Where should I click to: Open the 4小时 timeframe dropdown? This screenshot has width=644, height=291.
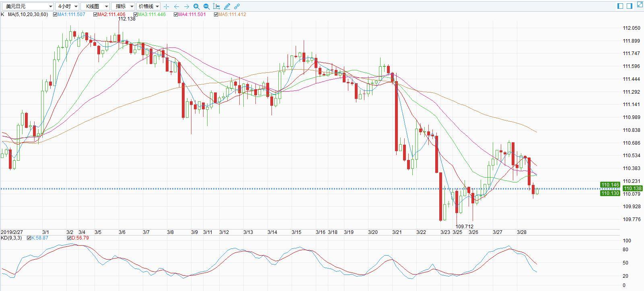coord(68,6)
